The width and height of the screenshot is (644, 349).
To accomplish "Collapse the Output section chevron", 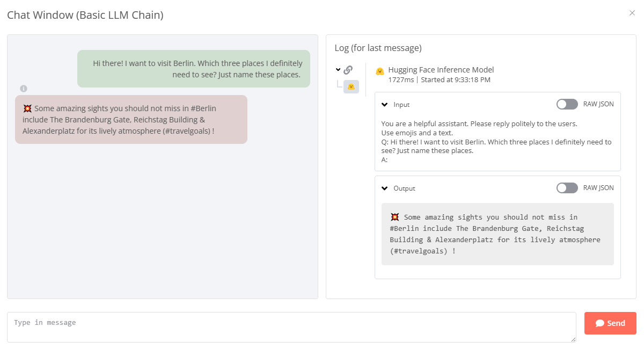I will pos(384,188).
